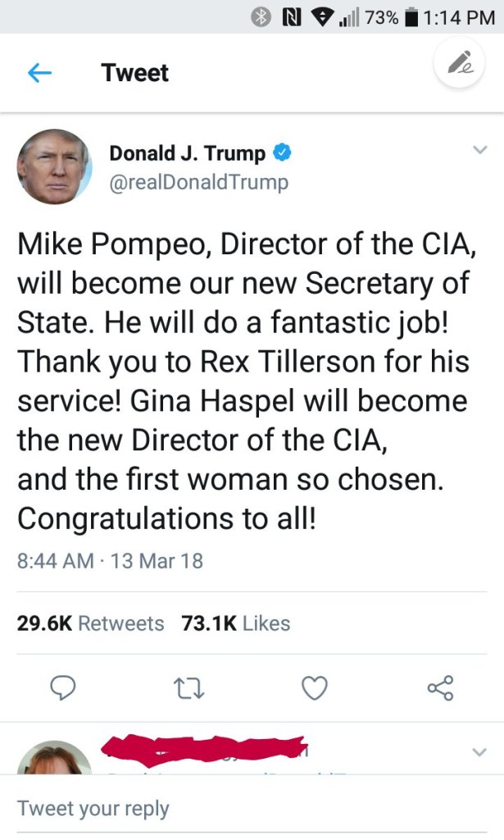Tap the 'Tweet your reply' field

(246, 808)
